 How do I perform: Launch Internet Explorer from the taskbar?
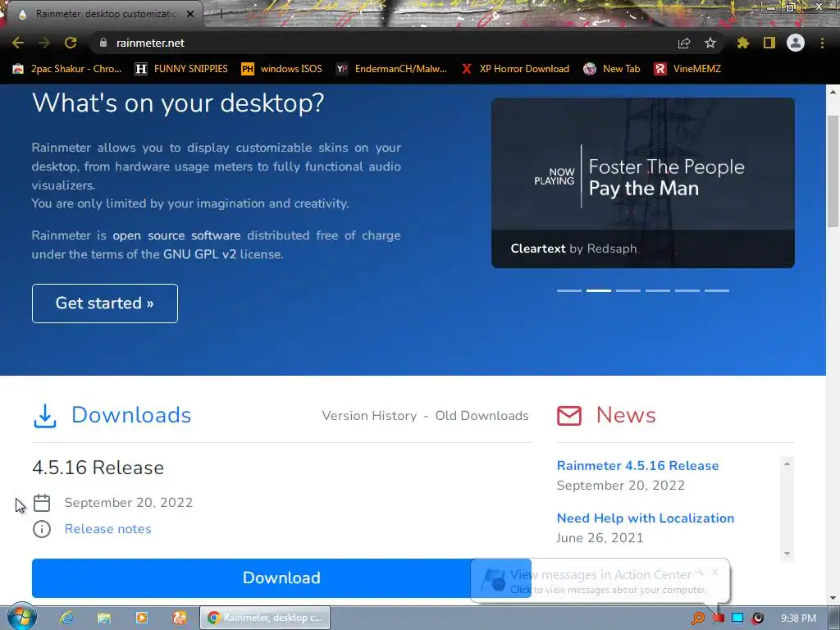point(66,618)
